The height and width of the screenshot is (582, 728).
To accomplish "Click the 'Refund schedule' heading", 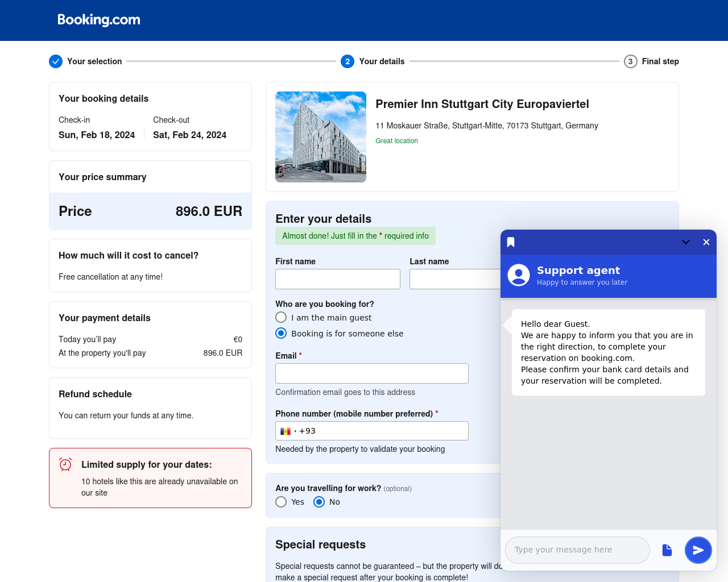I will click(95, 394).
